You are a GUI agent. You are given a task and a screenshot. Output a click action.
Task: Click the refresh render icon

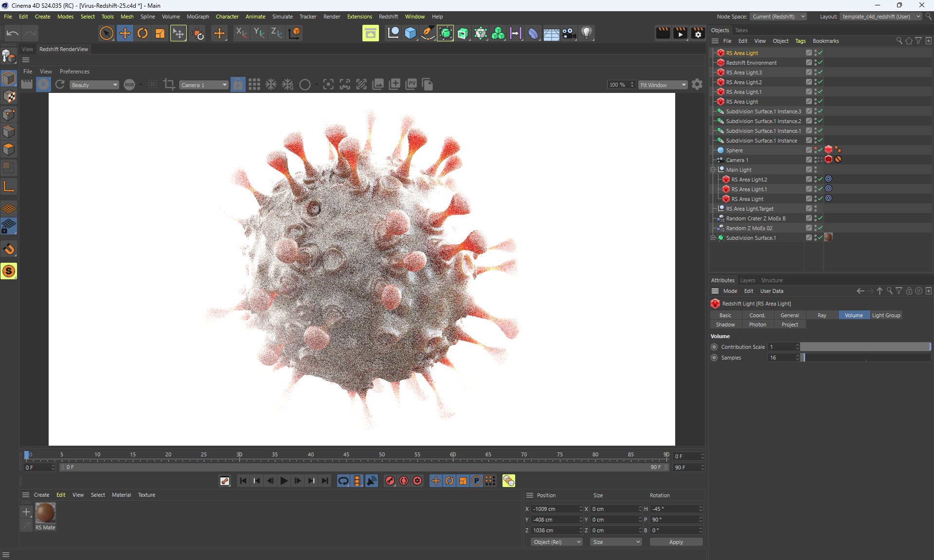pyautogui.click(x=60, y=85)
